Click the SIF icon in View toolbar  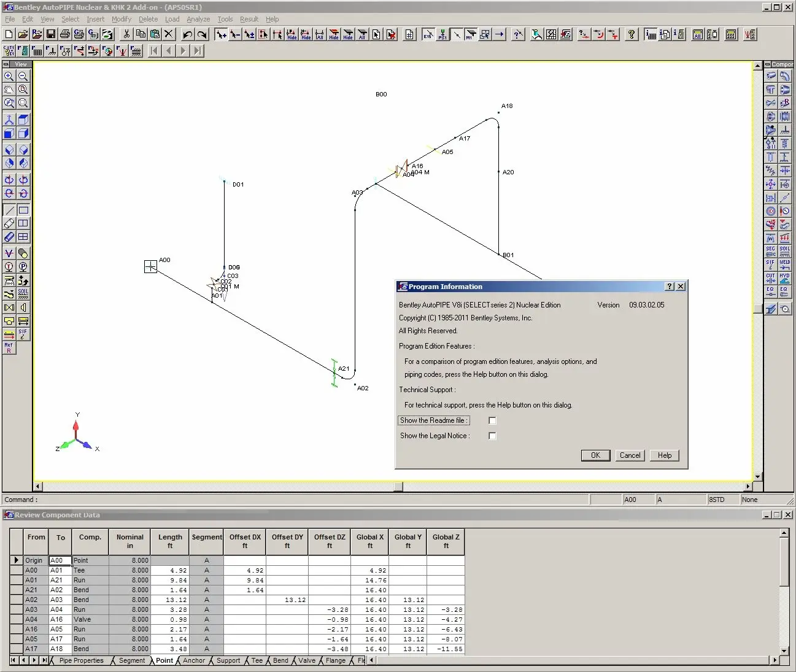click(x=23, y=334)
